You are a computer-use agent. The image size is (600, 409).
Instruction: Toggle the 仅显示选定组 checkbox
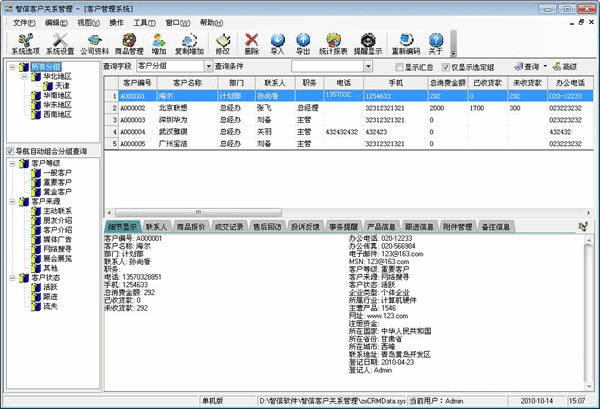click(x=445, y=67)
